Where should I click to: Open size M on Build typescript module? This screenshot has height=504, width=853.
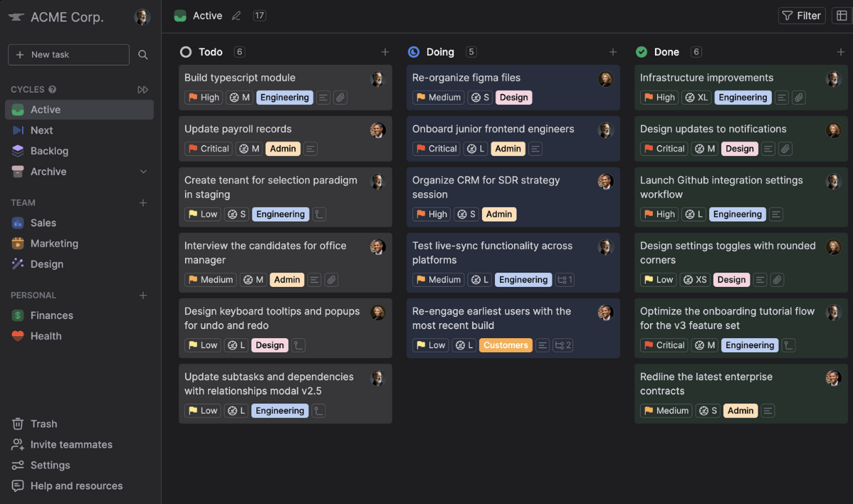(x=239, y=98)
